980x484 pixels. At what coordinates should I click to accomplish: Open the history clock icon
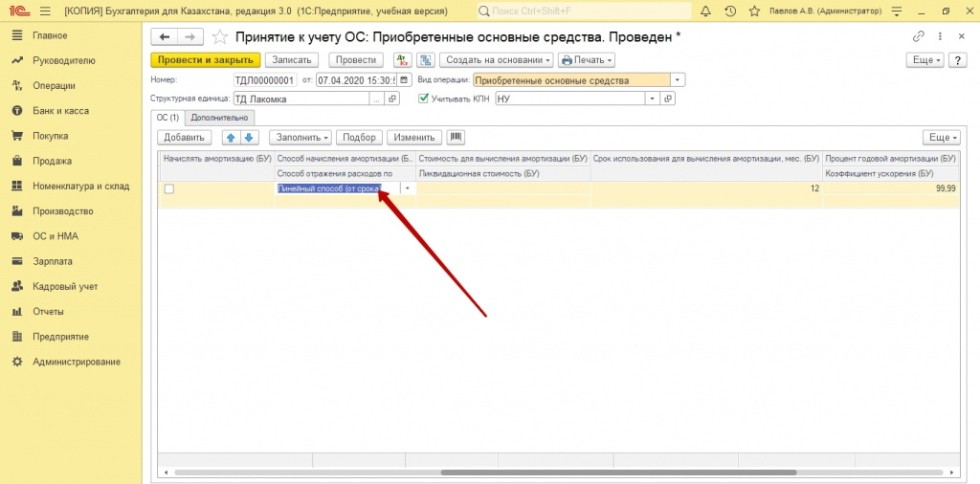pyautogui.click(x=730, y=11)
